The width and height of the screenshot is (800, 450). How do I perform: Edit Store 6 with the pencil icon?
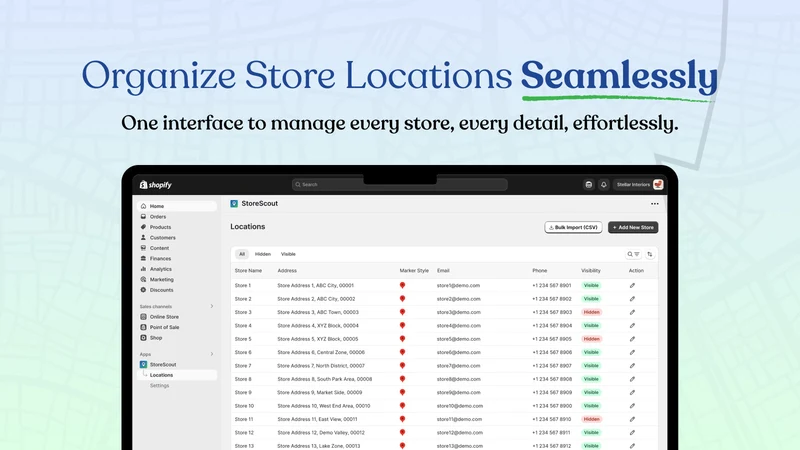[x=632, y=353]
